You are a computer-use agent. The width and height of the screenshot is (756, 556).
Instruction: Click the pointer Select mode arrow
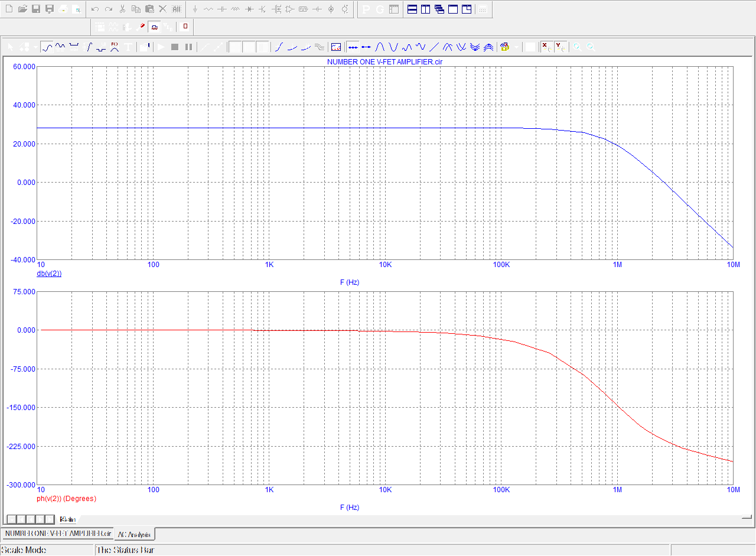[x=10, y=47]
